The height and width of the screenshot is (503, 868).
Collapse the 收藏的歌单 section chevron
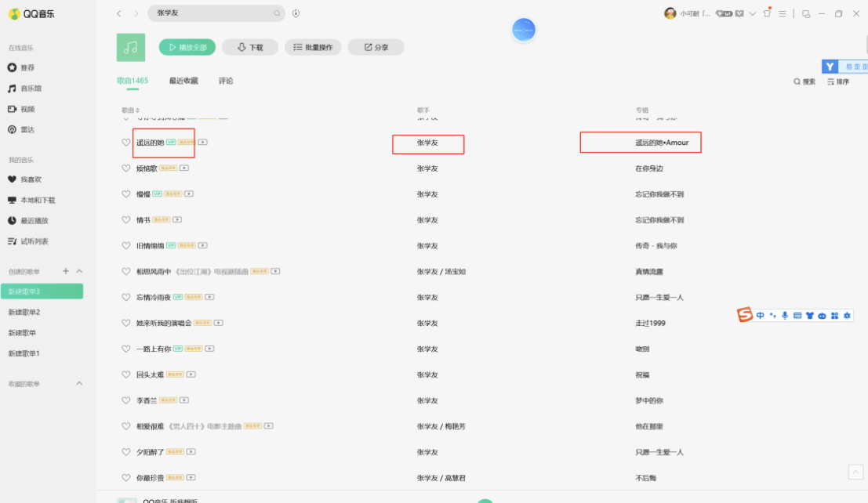tap(79, 383)
